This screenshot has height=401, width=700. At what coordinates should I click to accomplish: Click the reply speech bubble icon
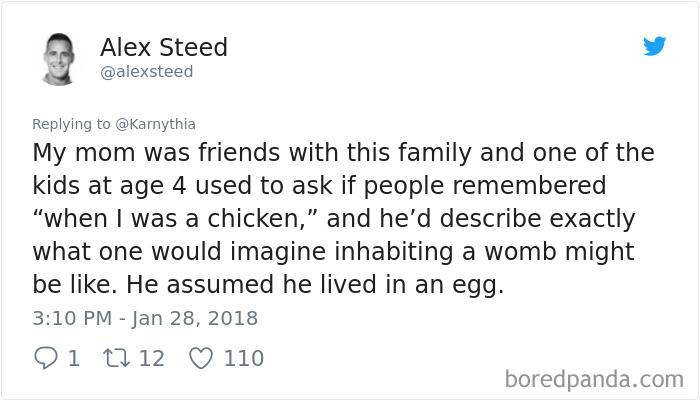pos(46,358)
